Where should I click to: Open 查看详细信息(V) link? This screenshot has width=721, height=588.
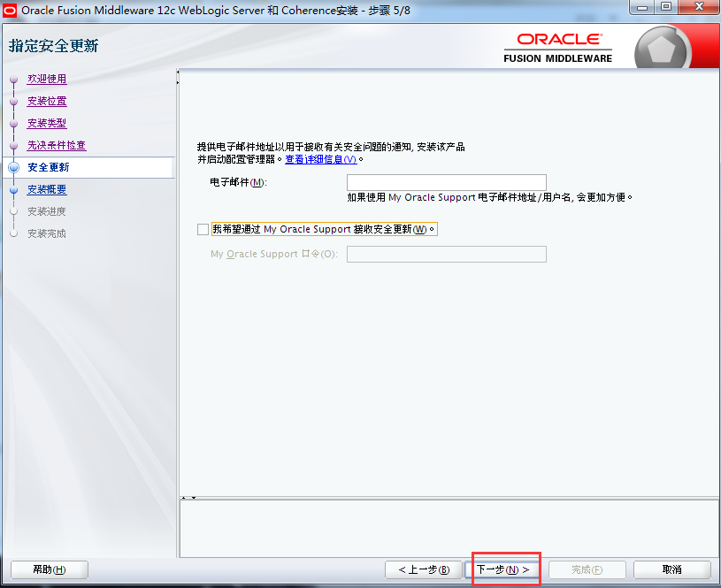320,159
